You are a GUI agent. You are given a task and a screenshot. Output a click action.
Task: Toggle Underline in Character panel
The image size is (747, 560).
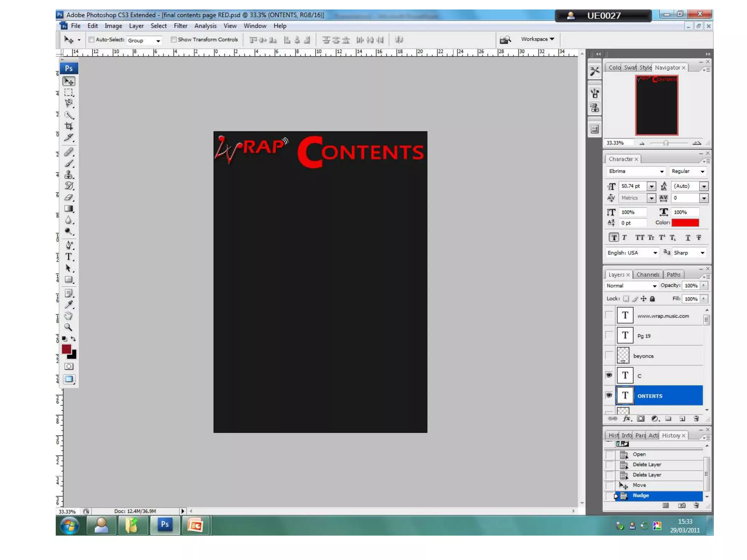click(x=688, y=238)
